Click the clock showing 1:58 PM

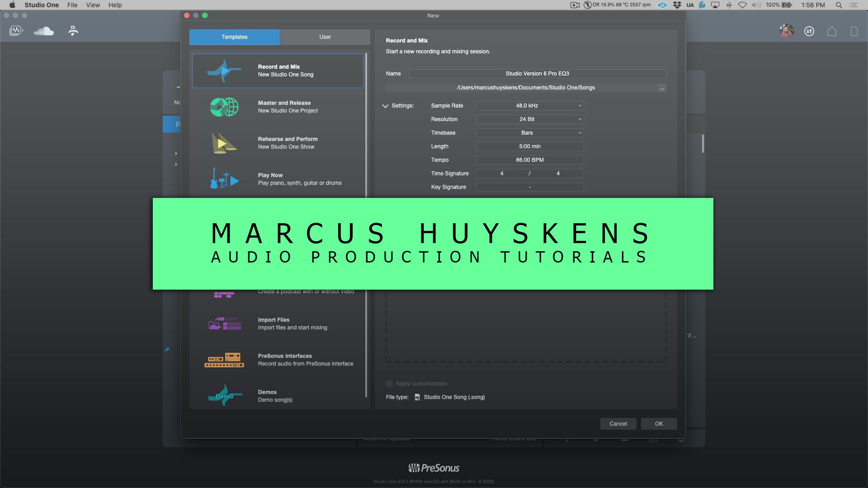[813, 5]
